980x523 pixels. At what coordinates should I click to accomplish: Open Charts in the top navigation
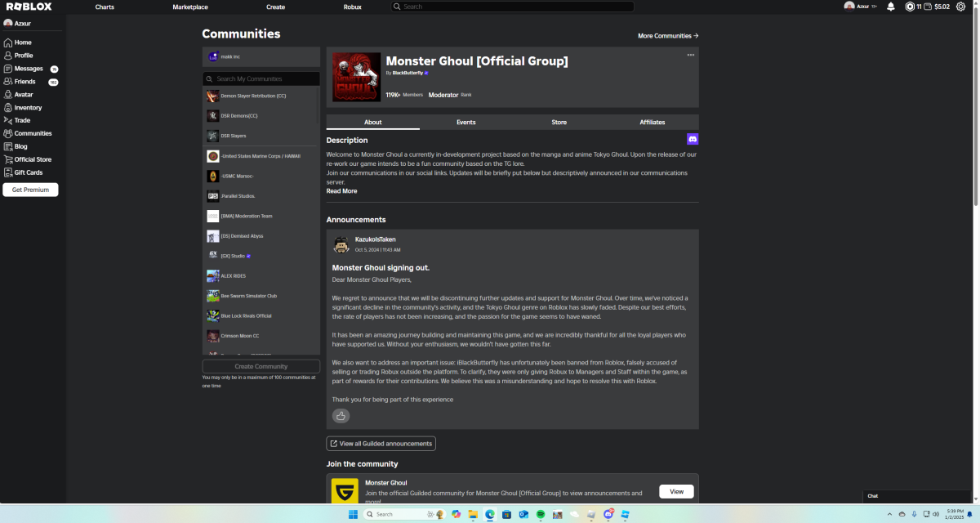coord(105,7)
